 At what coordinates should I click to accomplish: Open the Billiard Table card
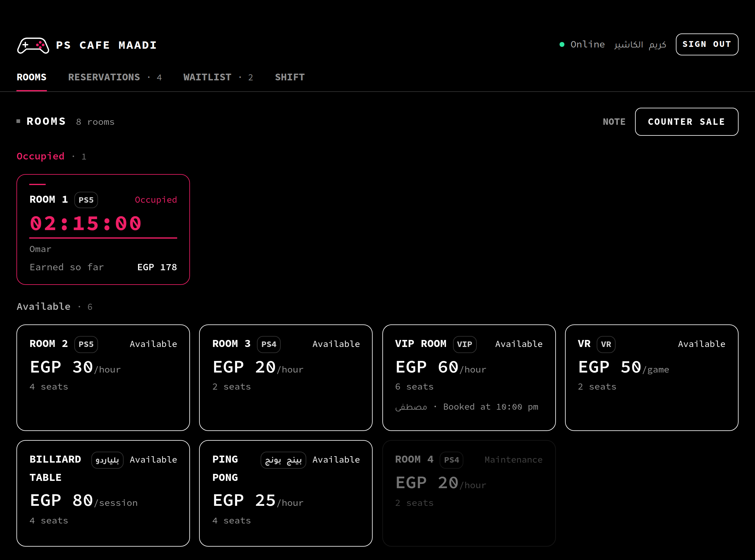[x=103, y=493]
